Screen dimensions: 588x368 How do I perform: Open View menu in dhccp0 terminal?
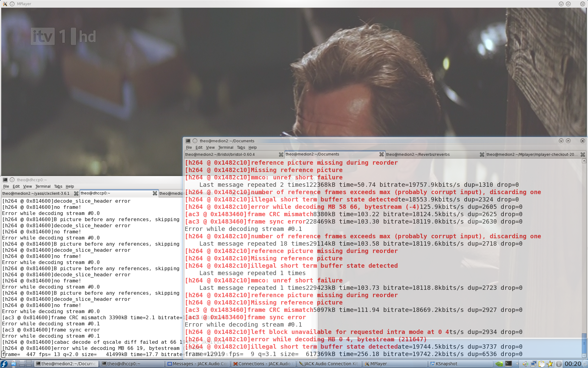pyautogui.click(x=27, y=186)
